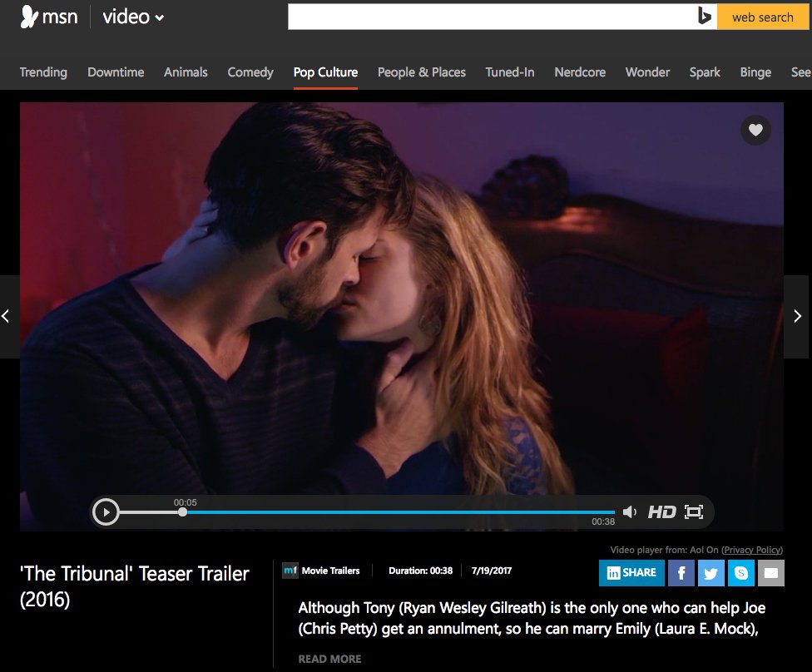Viewport: 812px width, 672px height.
Task: Play the video
Action: (106, 512)
